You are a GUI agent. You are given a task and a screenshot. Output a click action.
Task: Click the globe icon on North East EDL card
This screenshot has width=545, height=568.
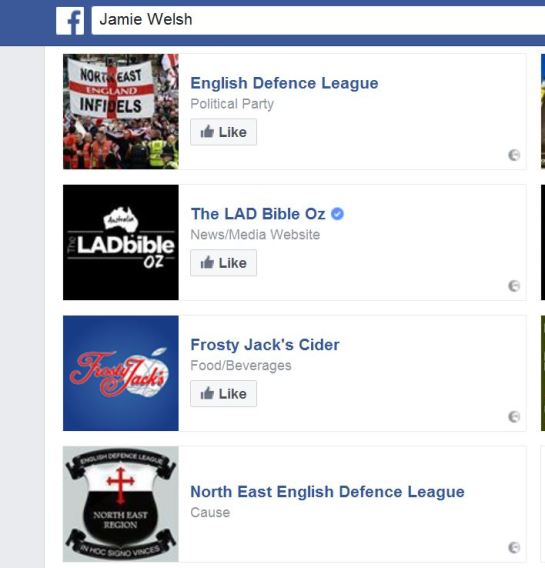(x=514, y=547)
